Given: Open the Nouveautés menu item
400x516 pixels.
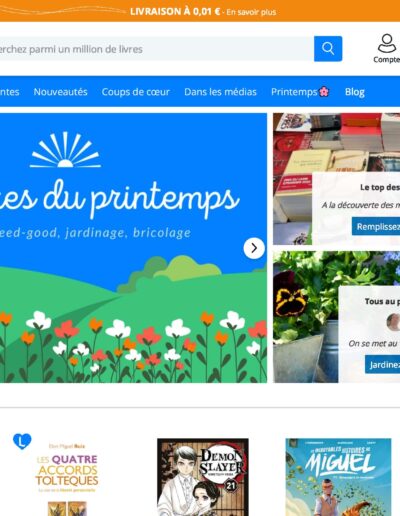Looking at the screenshot, I should tap(60, 92).
